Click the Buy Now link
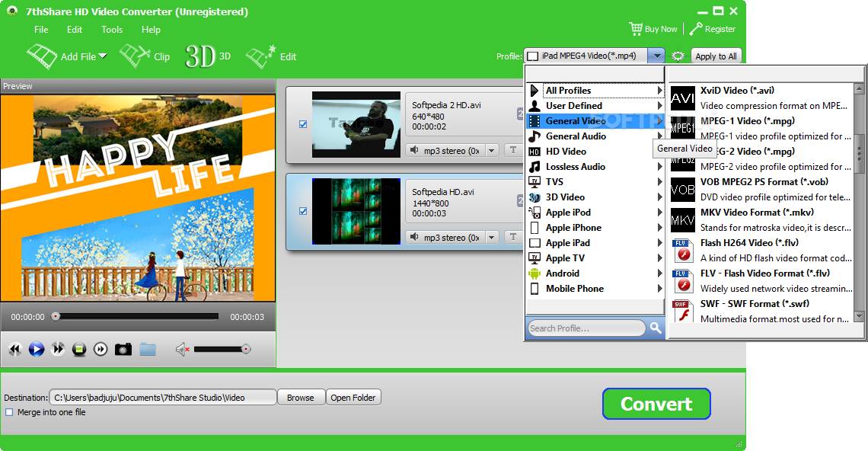This screenshot has height=451, width=868. (661, 29)
